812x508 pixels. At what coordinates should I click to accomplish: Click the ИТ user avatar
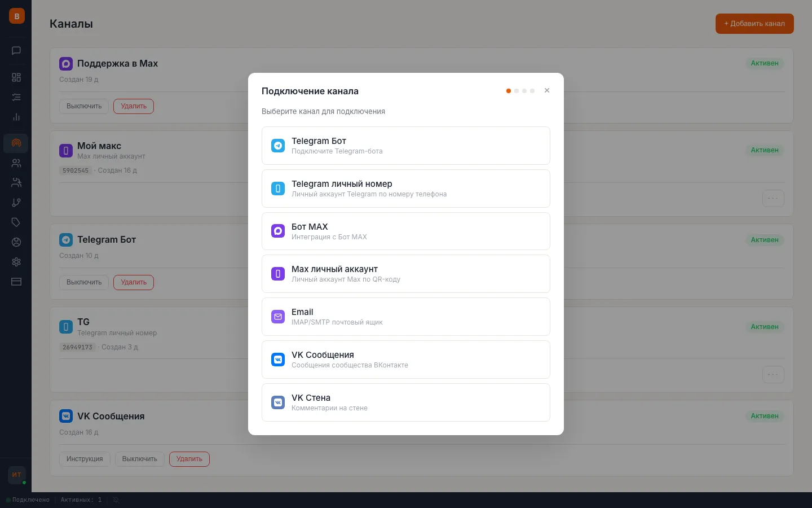(x=16, y=475)
